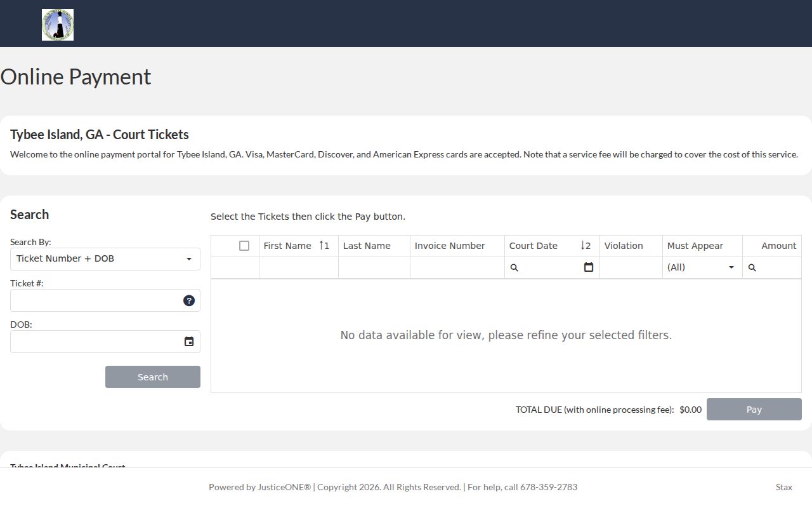
Task: Open the Court Date filter calendar icon
Action: tap(589, 267)
